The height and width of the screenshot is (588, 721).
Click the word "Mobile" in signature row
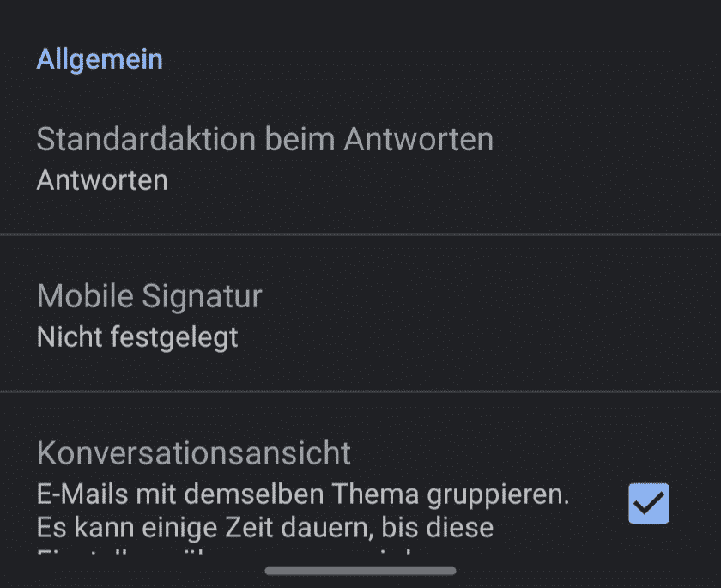[84, 296]
